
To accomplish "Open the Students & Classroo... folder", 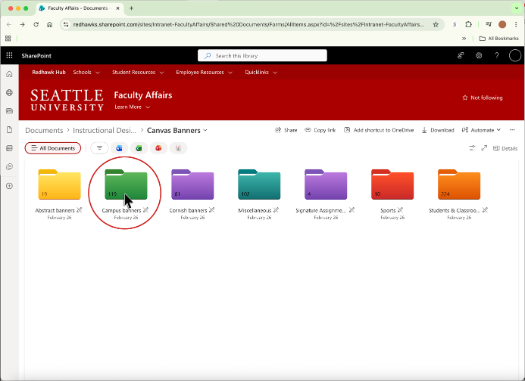I will (459, 185).
